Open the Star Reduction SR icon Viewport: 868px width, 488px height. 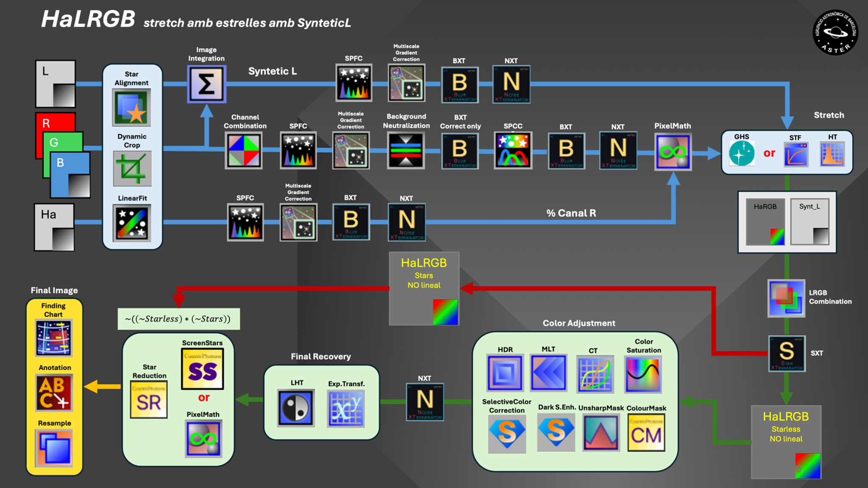tap(149, 399)
